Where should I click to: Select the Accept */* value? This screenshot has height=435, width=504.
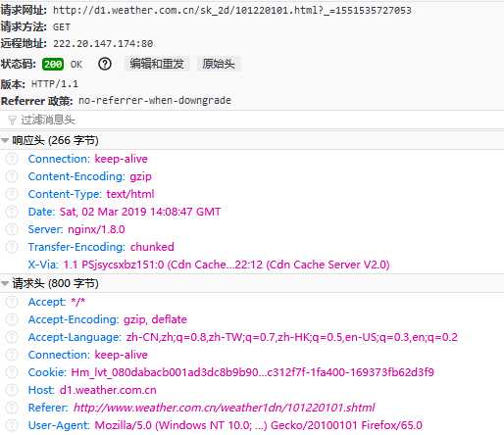pyautogui.click(x=77, y=302)
